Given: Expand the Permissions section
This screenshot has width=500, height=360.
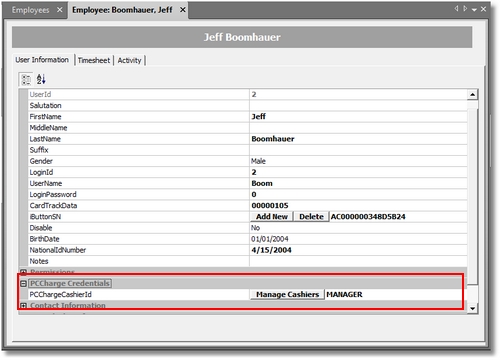Looking at the screenshot, I should pos(23,272).
